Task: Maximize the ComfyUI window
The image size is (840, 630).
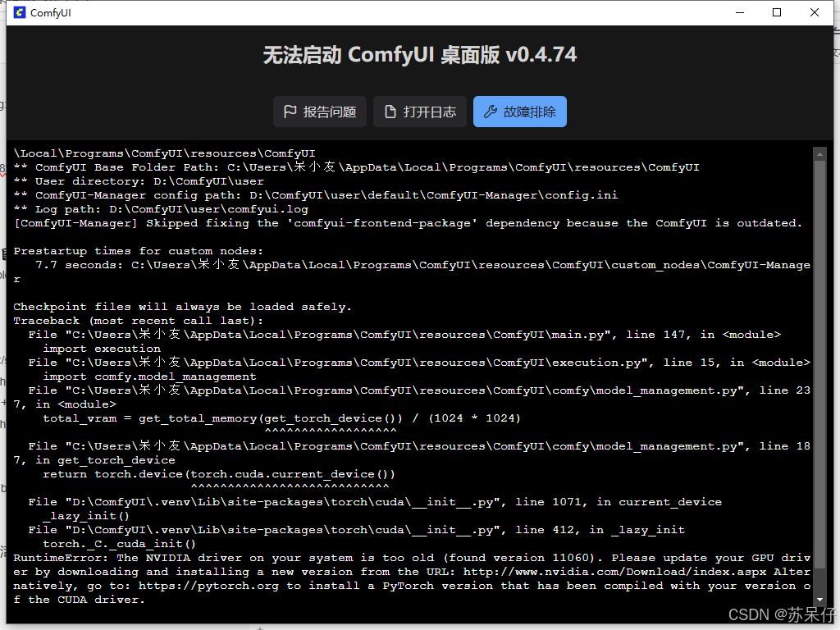Action: tap(777, 12)
